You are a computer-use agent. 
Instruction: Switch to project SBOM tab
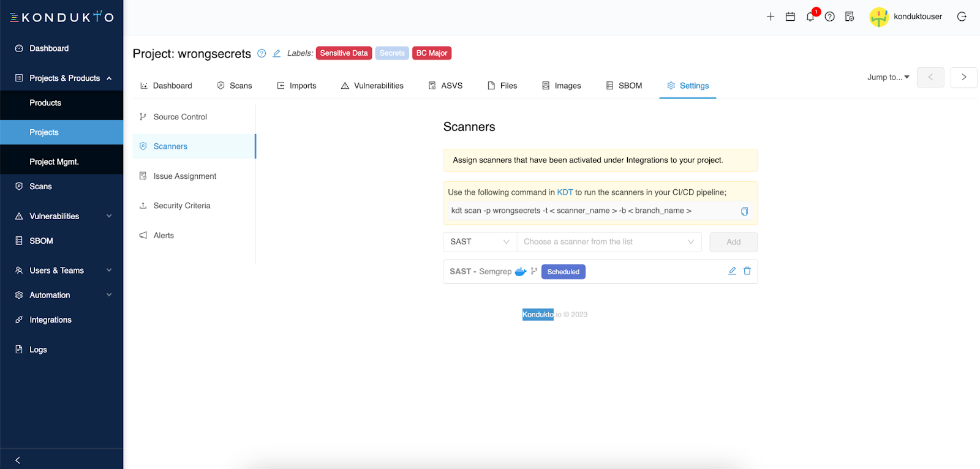pyautogui.click(x=624, y=86)
